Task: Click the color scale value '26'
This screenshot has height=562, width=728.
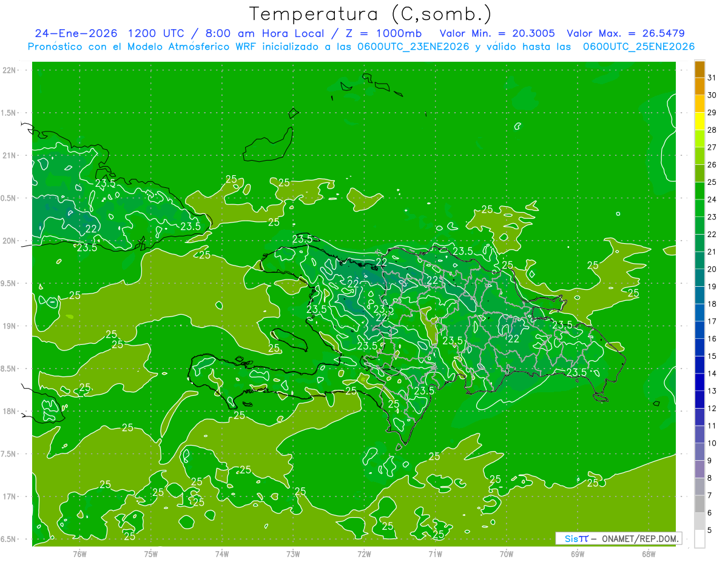Action: tap(712, 165)
